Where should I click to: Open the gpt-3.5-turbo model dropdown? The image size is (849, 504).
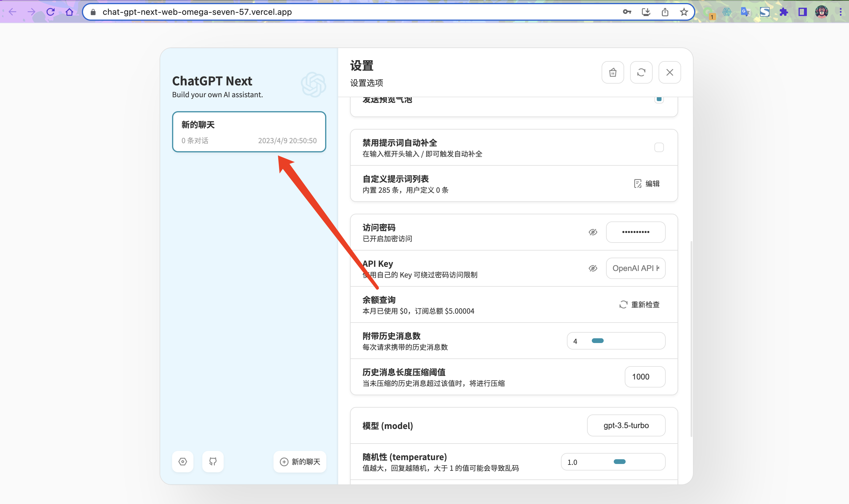(x=626, y=425)
